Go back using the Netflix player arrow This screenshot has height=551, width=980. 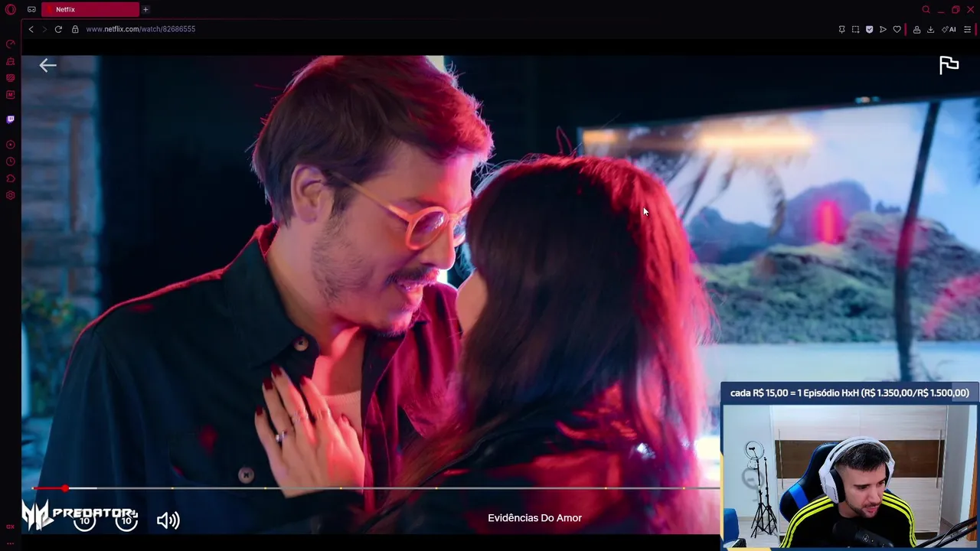(x=47, y=66)
